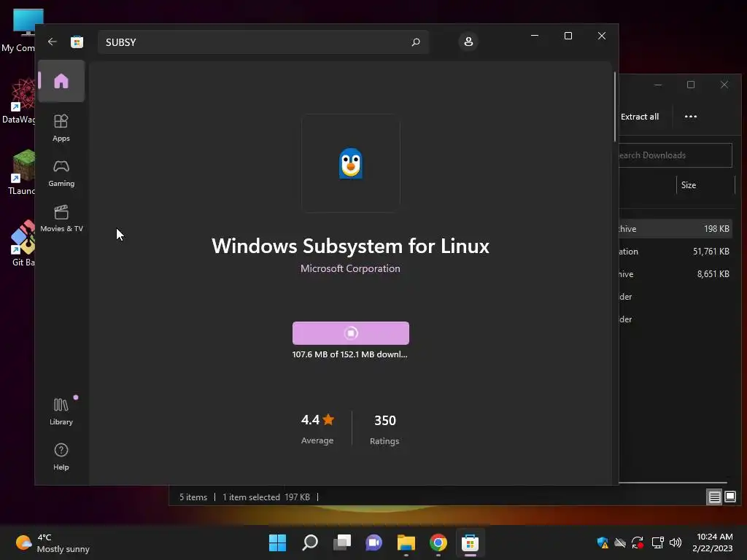Open Google Chrome from the taskbar

[438, 542]
